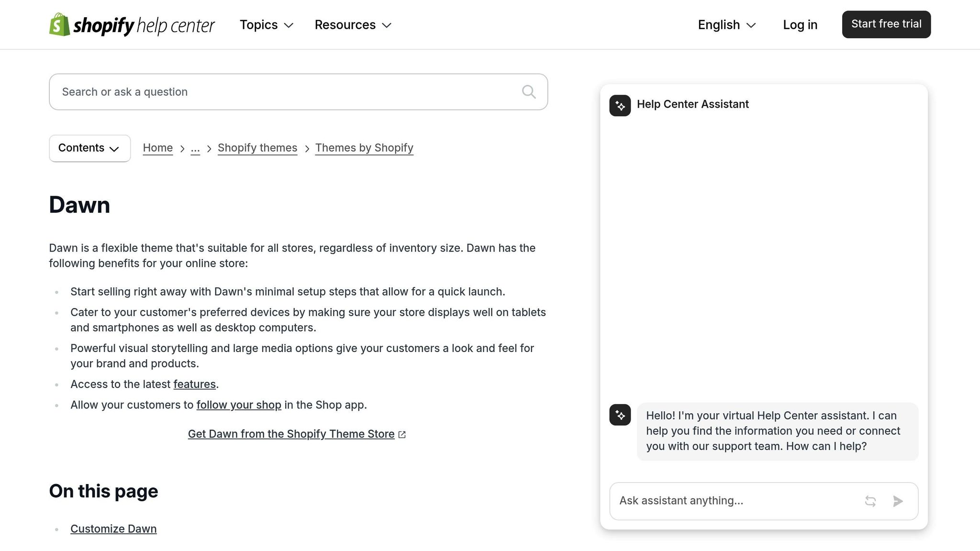Open the features link
The width and height of the screenshot is (980, 551).
(194, 384)
